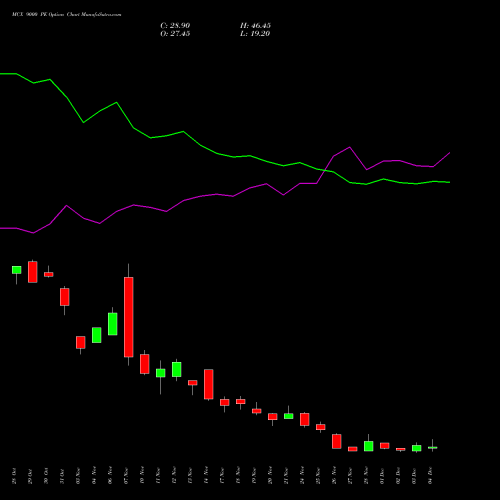Click the green and purple line crossover
The width and height of the screenshot is (500, 500).
(x=324, y=170)
